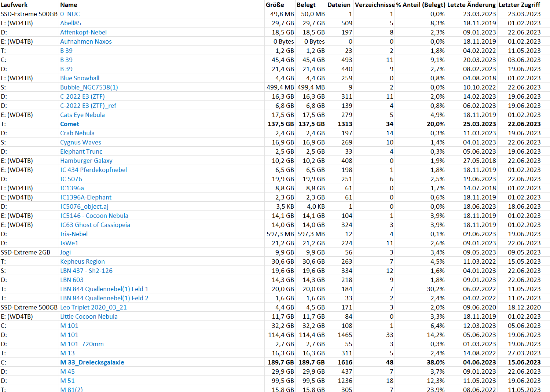
Task: Open IC5146 - Cocoon Nebula link
Action: pyautogui.click(x=94, y=216)
